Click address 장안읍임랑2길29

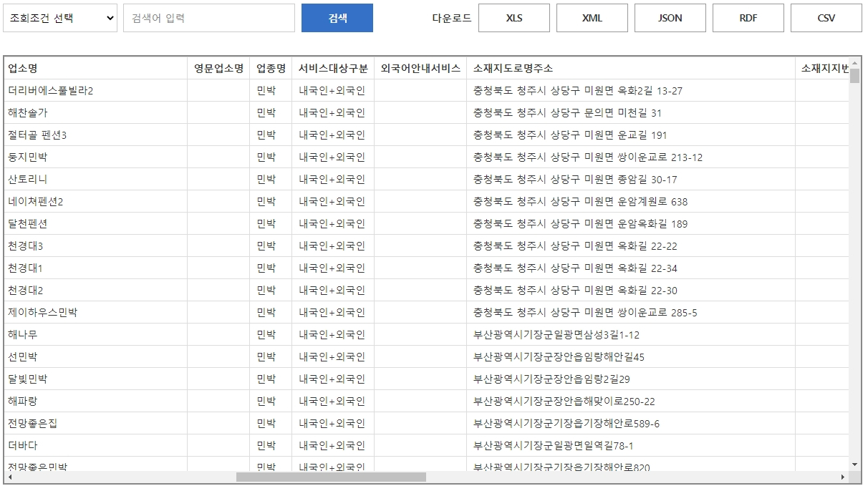click(592, 379)
